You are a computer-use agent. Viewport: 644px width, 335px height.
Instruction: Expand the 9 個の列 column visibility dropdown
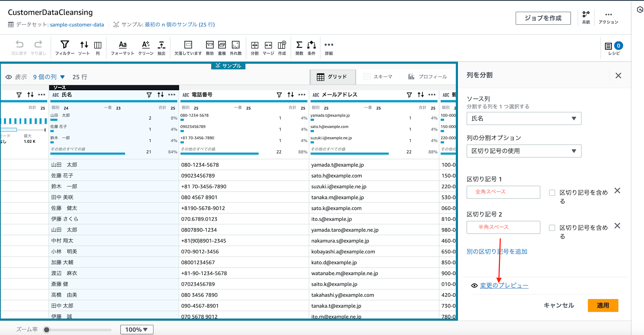tap(49, 77)
